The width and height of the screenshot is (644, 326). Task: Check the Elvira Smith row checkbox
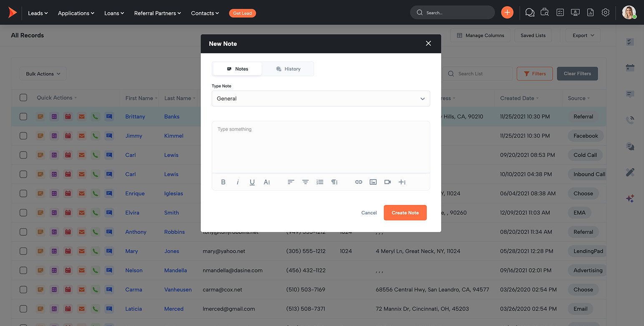point(23,213)
